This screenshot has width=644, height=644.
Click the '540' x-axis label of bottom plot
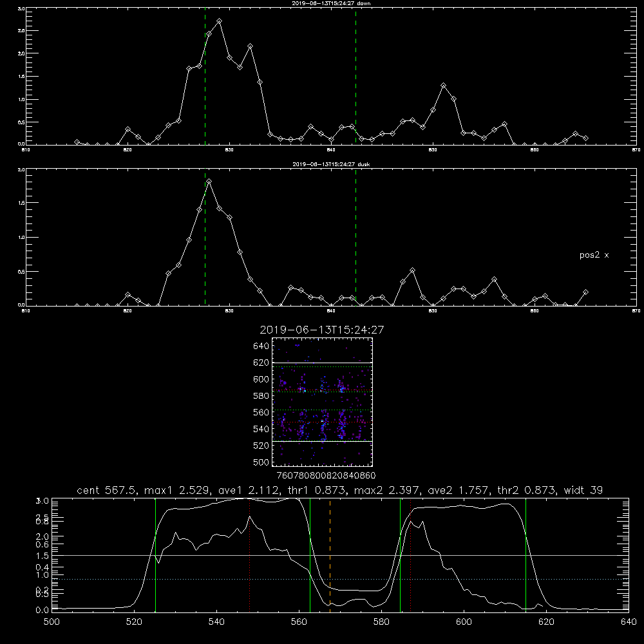tap(216, 622)
